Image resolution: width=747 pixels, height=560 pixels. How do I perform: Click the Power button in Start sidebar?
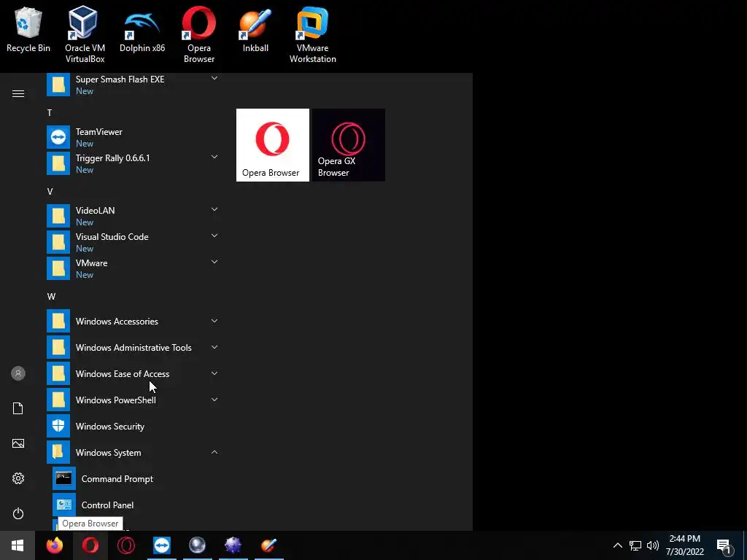pyautogui.click(x=18, y=513)
